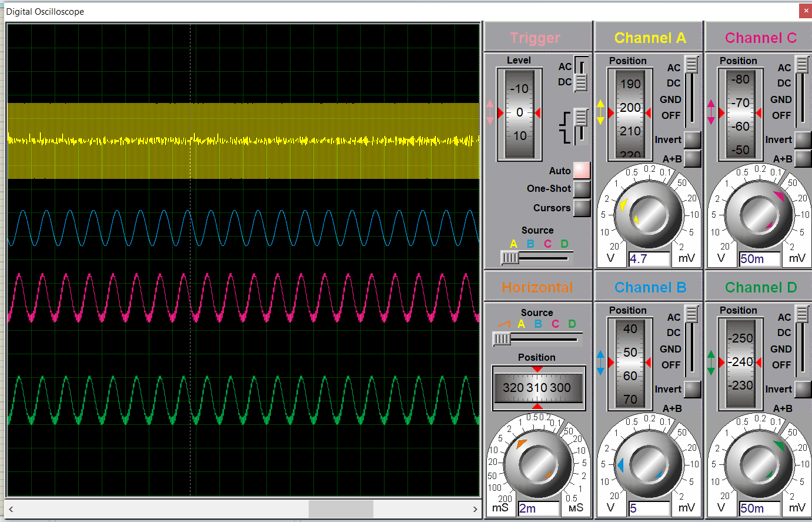812x522 pixels.
Task: Click the magenta Channel C waveform
Action: click(244, 298)
